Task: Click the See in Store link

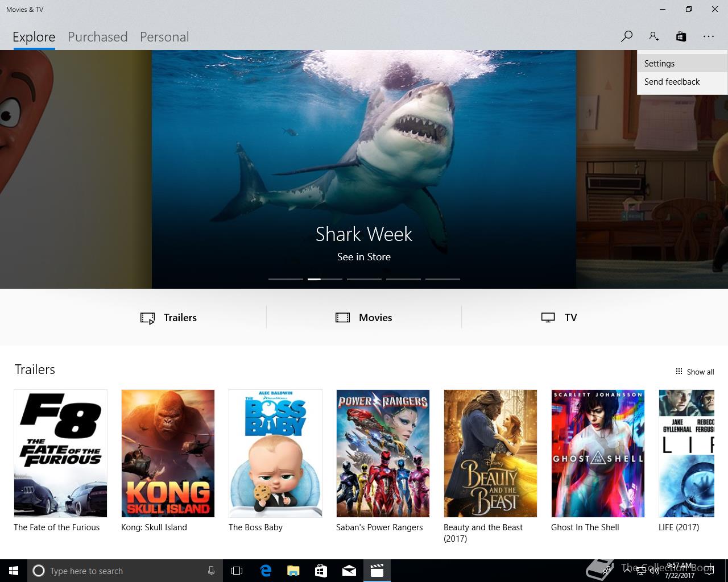Action: [x=364, y=257]
